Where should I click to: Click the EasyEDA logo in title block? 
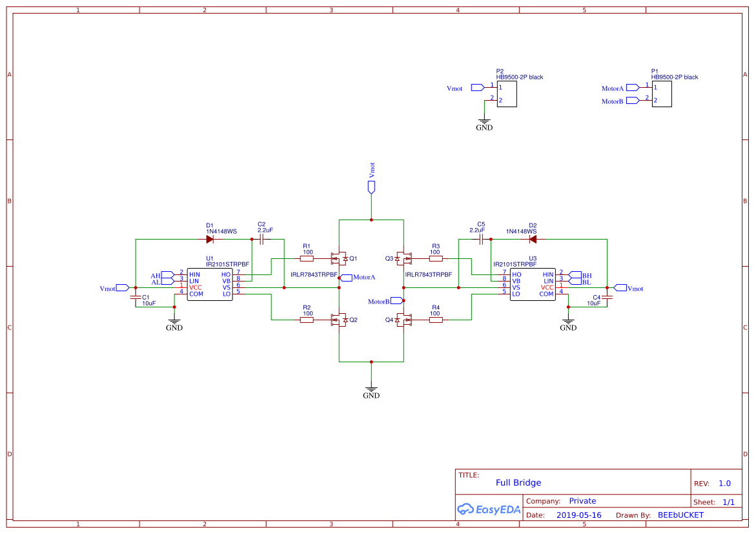click(x=489, y=509)
